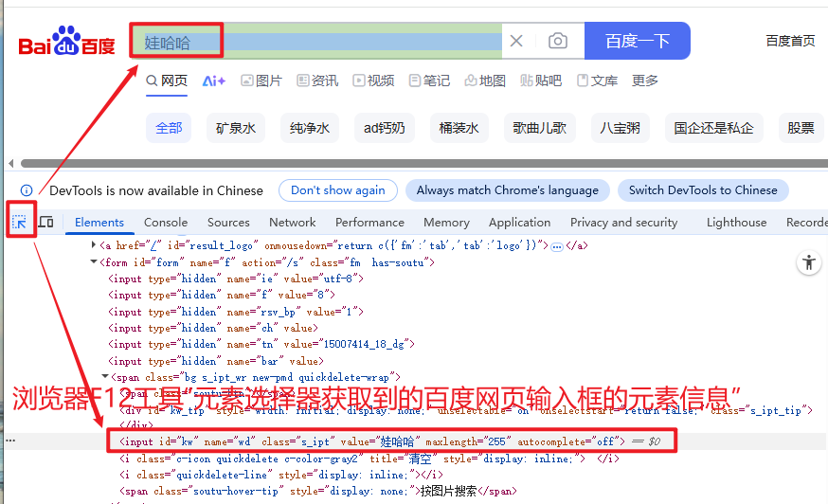Switch to the 地图 tab
Screen dimensions: 828x504
click(x=485, y=81)
